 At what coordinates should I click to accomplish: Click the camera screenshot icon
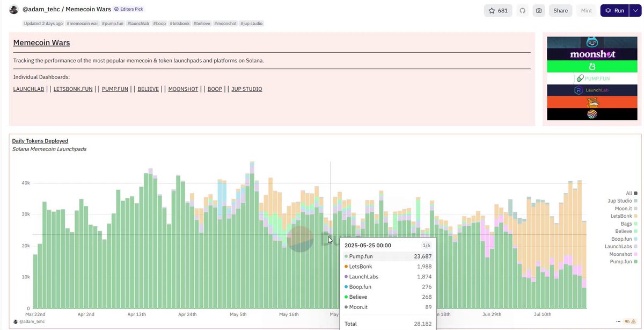tap(539, 11)
